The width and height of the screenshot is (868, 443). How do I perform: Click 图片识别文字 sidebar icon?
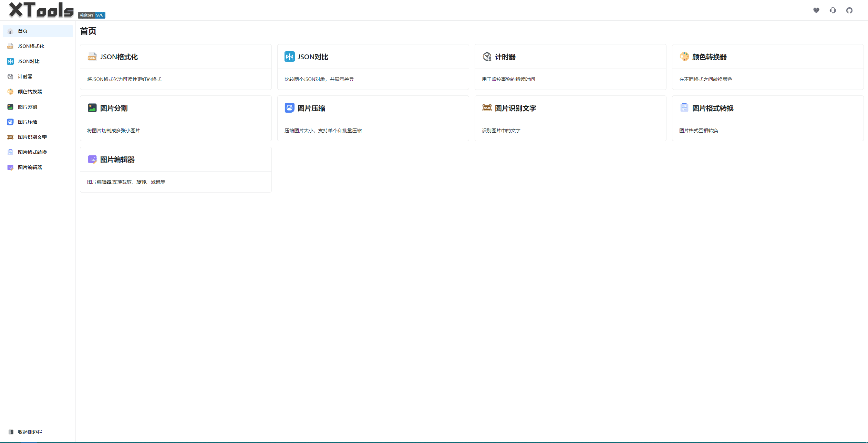click(x=10, y=137)
